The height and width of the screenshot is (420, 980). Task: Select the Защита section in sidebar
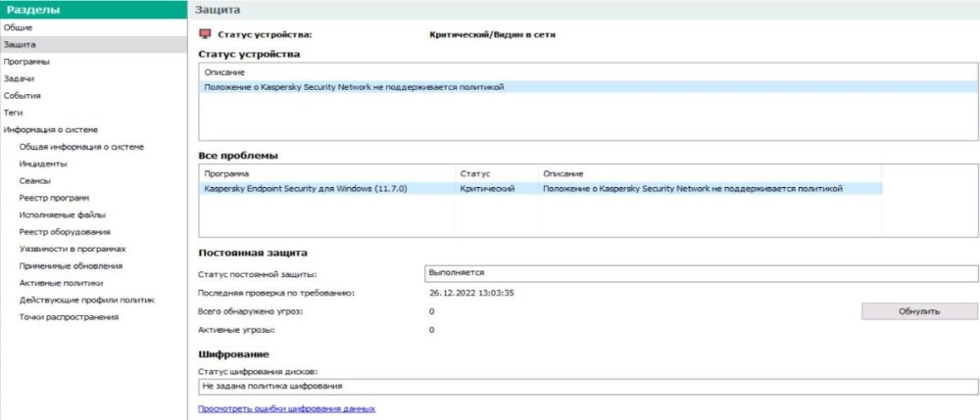point(21,44)
